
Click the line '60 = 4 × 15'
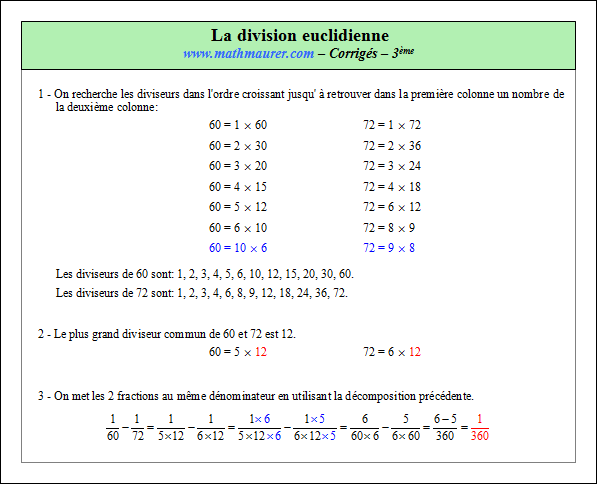(x=238, y=187)
